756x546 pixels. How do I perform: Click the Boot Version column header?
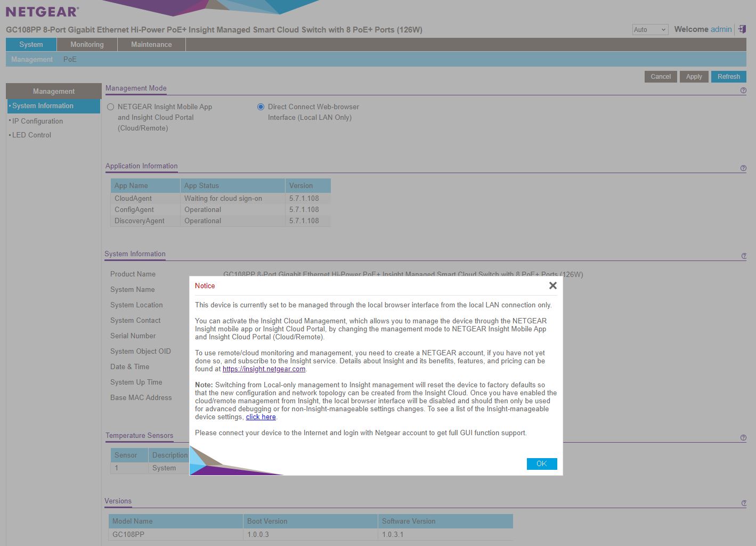311,521
